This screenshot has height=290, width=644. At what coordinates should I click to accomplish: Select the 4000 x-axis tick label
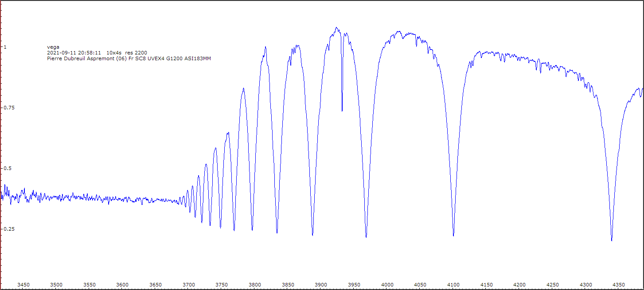pyautogui.click(x=387, y=285)
